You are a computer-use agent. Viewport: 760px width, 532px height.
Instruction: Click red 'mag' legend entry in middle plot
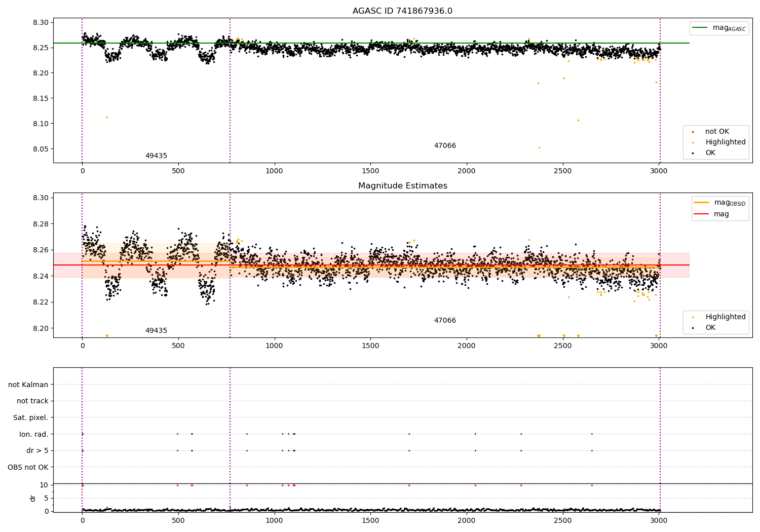(x=721, y=214)
